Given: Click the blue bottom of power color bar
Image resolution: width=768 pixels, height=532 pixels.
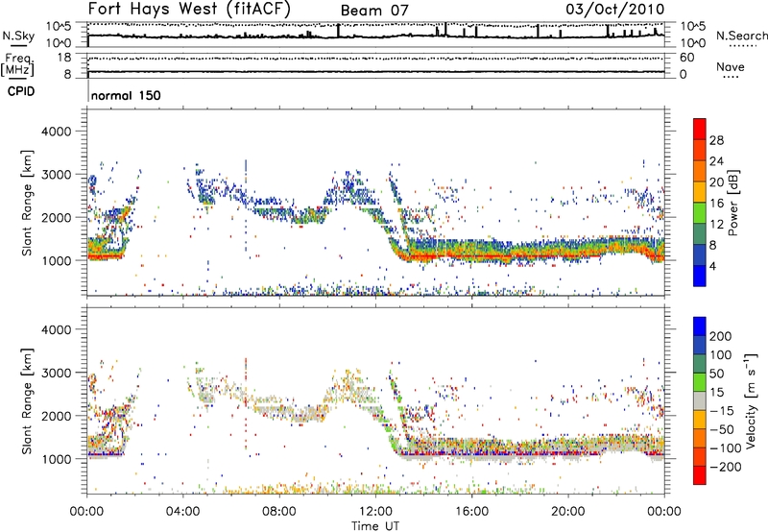Looking at the screenshot, I should (700, 276).
